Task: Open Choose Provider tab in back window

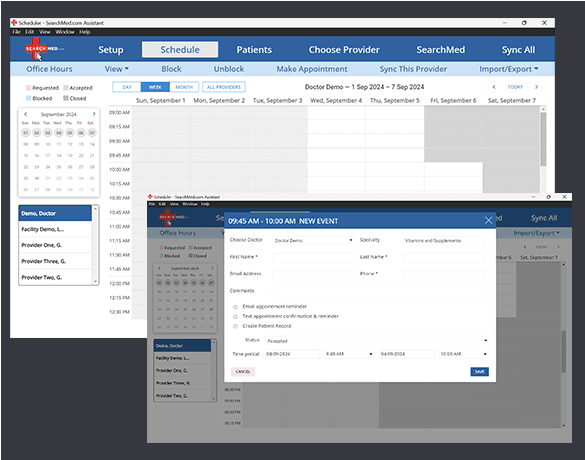Action: pyautogui.click(x=344, y=50)
